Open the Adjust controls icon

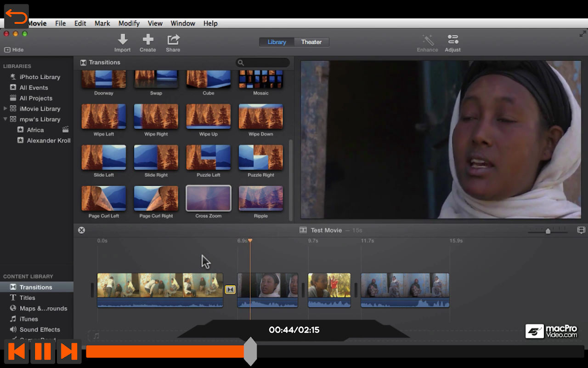point(452,40)
